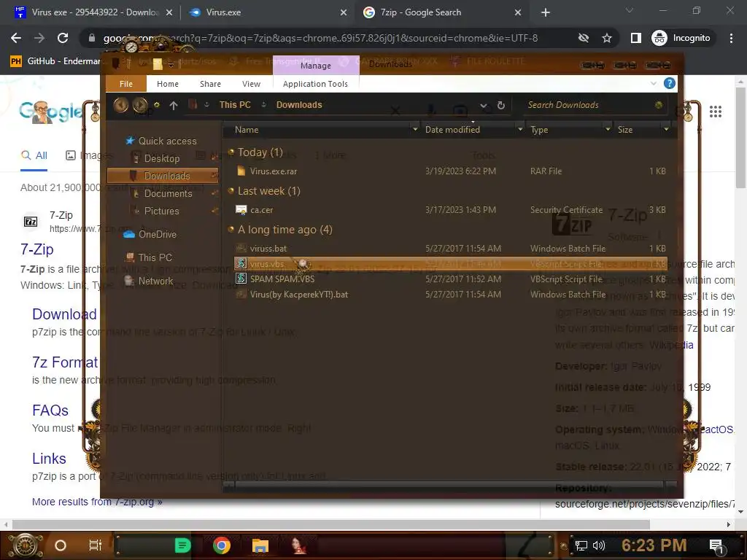This screenshot has height=560, width=747.
Task: Open Chrome three-dot menu
Action: 731,38
